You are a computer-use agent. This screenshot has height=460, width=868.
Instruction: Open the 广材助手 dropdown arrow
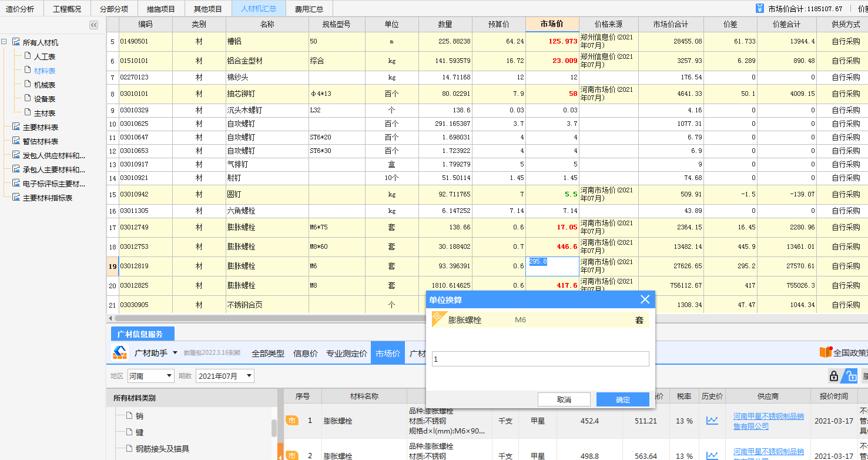175,353
